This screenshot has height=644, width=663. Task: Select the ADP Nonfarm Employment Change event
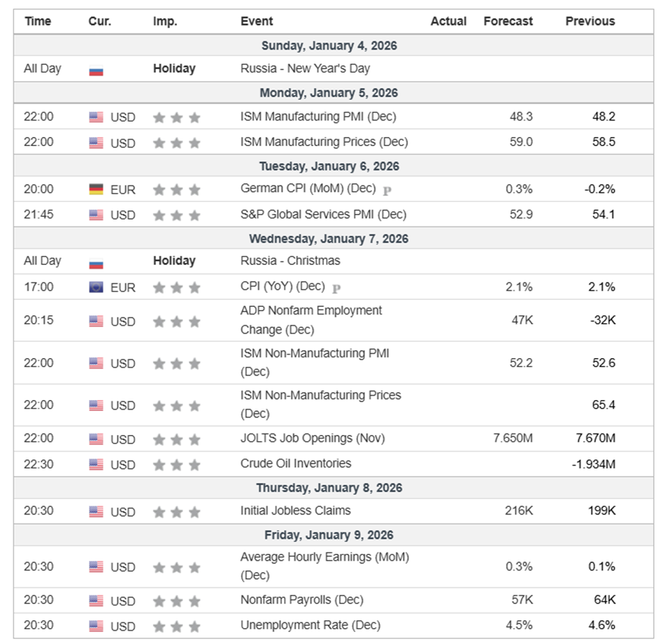311,320
